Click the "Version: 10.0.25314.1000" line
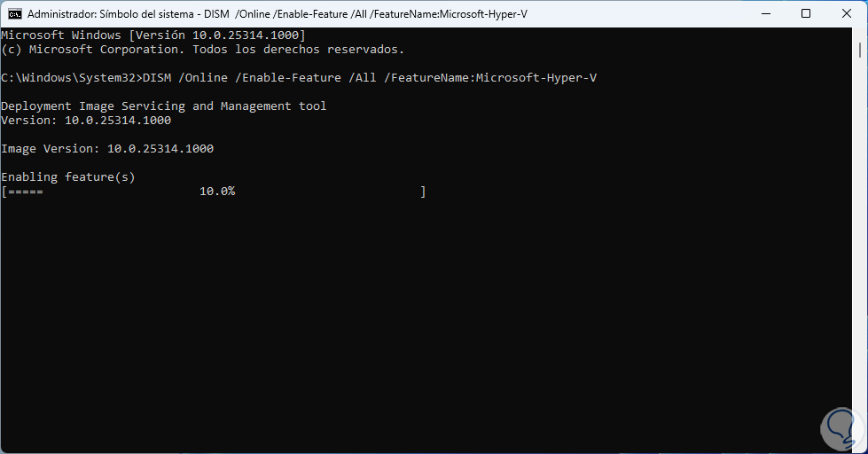Image resolution: width=868 pixels, height=454 pixels. point(86,121)
